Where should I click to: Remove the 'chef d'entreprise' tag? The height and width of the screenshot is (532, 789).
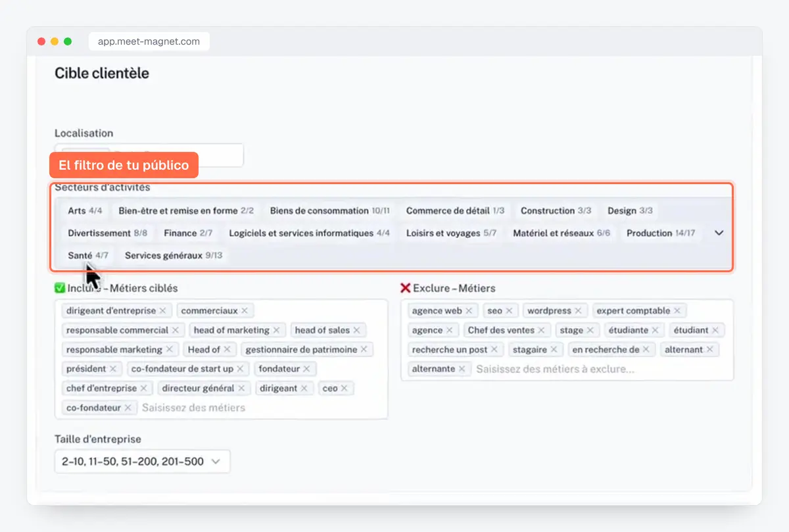point(144,388)
